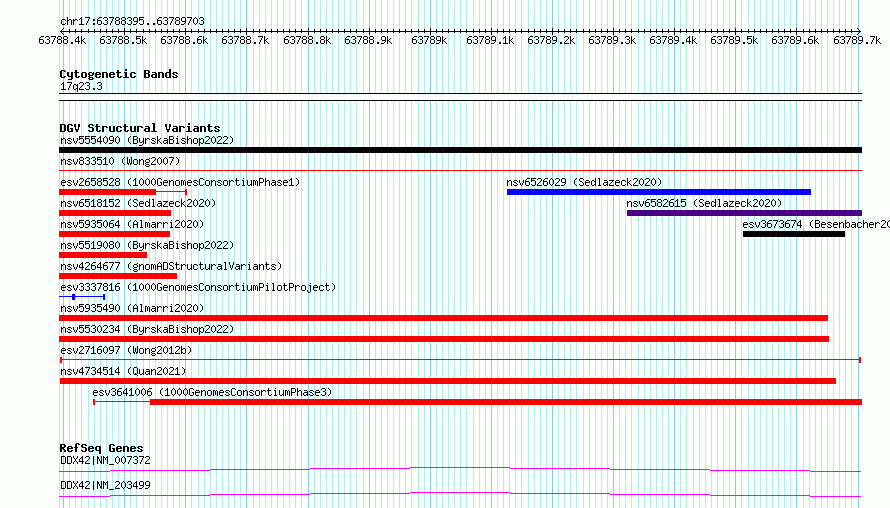Click the Cytogenetic Bands track title
This screenshot has width=890, height=508.
click(x=119, y=74)
